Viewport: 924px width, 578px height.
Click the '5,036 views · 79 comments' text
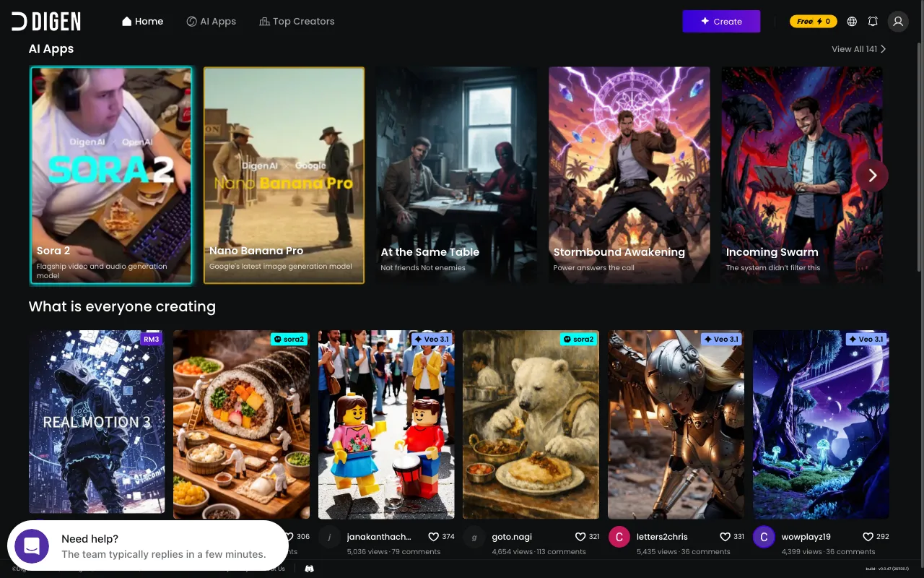point(393,551)
